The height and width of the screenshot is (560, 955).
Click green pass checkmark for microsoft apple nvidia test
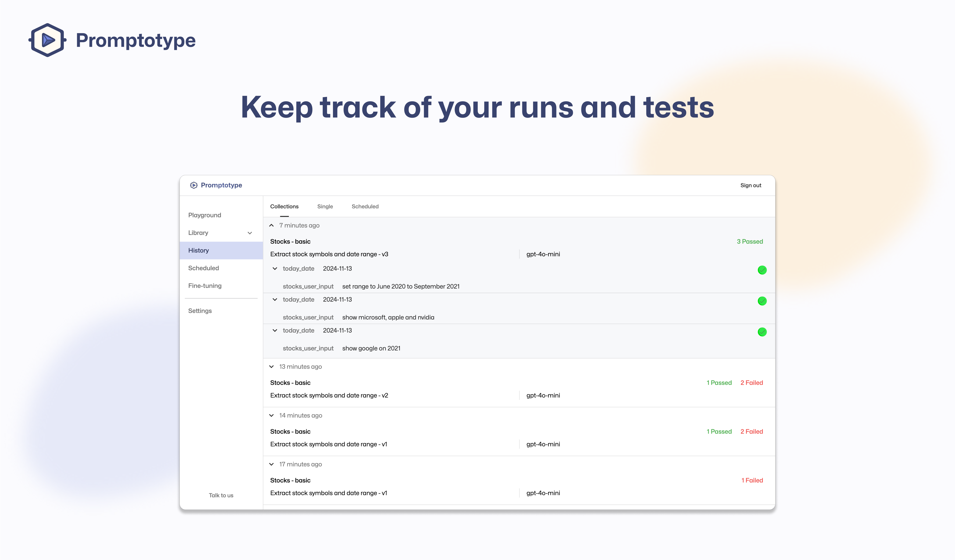[762, 301]
